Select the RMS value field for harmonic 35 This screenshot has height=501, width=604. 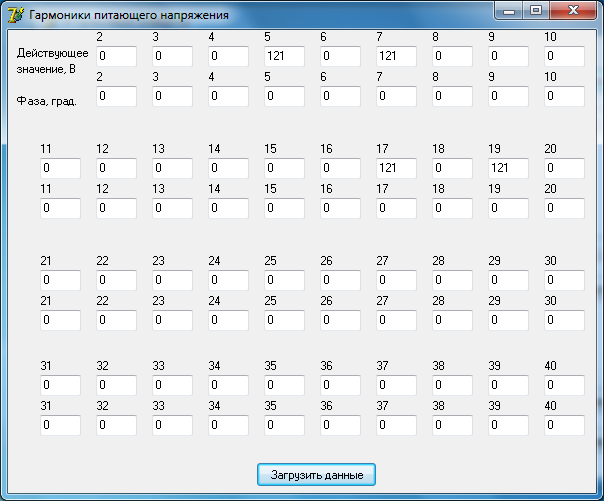pyautogui.click(x=284, y=385)
